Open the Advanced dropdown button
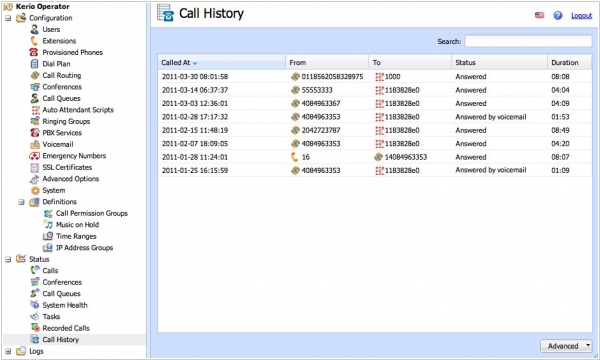Viewport: 600px width, 360px height. click(566, 346)
